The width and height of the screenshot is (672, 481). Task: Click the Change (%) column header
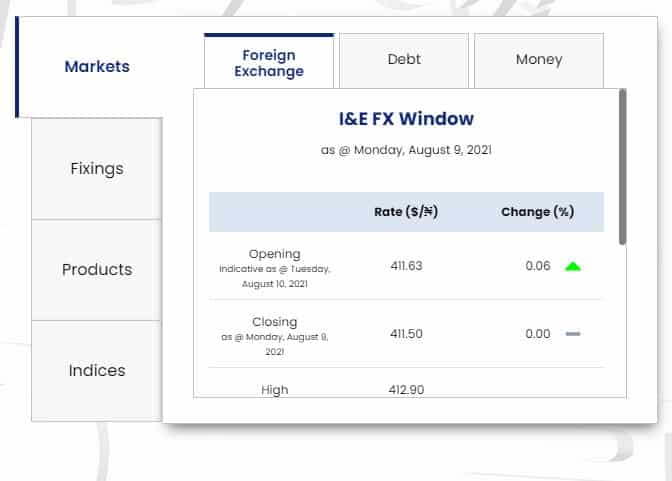[x=537, y=212]
